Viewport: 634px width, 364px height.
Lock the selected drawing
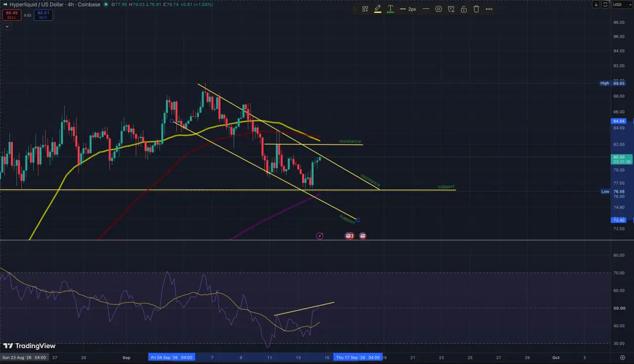coord(464,9)
